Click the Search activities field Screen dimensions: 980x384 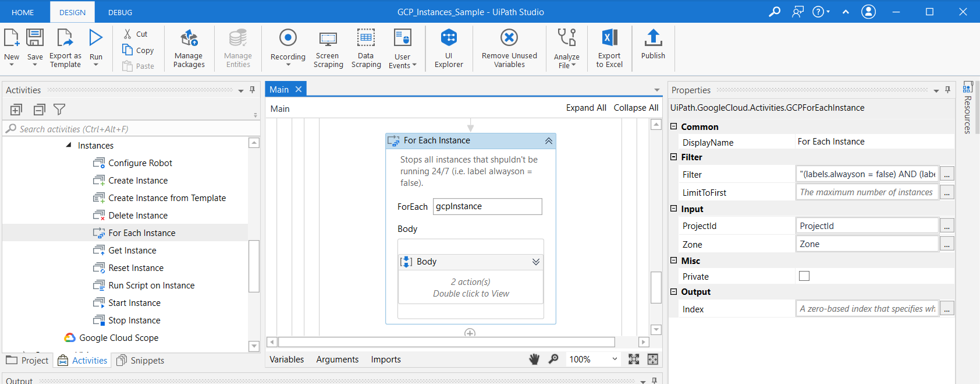coord(132,129)
